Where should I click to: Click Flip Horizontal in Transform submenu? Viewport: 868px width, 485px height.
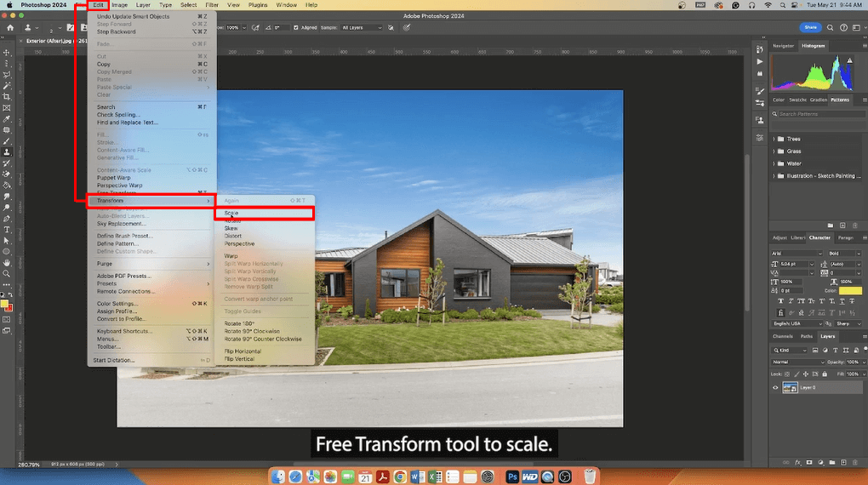243,351
